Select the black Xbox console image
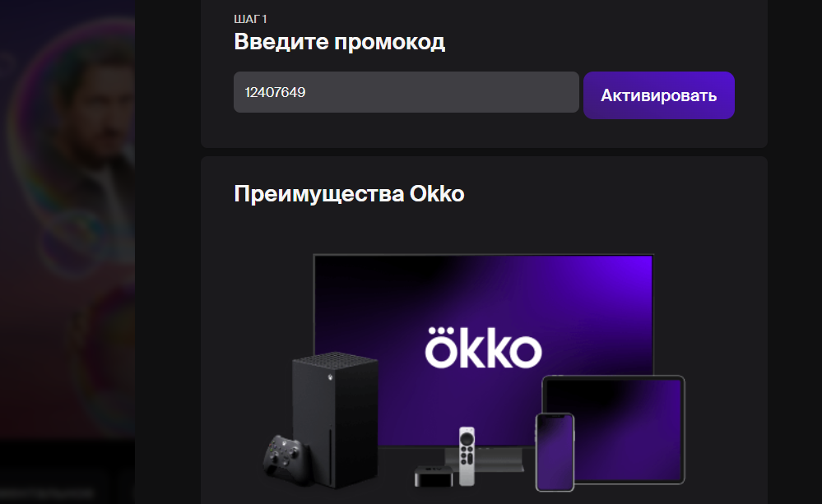The width and height of the screenshot is (822, 504). tap(336, 418)
